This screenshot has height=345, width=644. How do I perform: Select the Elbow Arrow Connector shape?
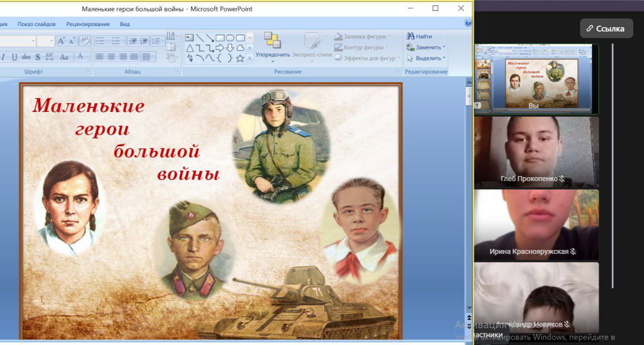[x=210, y=48]
